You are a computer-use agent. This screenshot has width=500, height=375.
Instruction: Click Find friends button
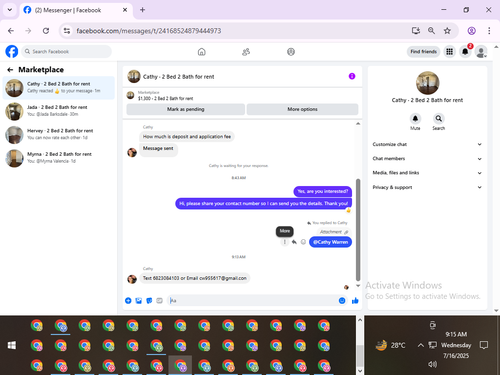(423, 52)
